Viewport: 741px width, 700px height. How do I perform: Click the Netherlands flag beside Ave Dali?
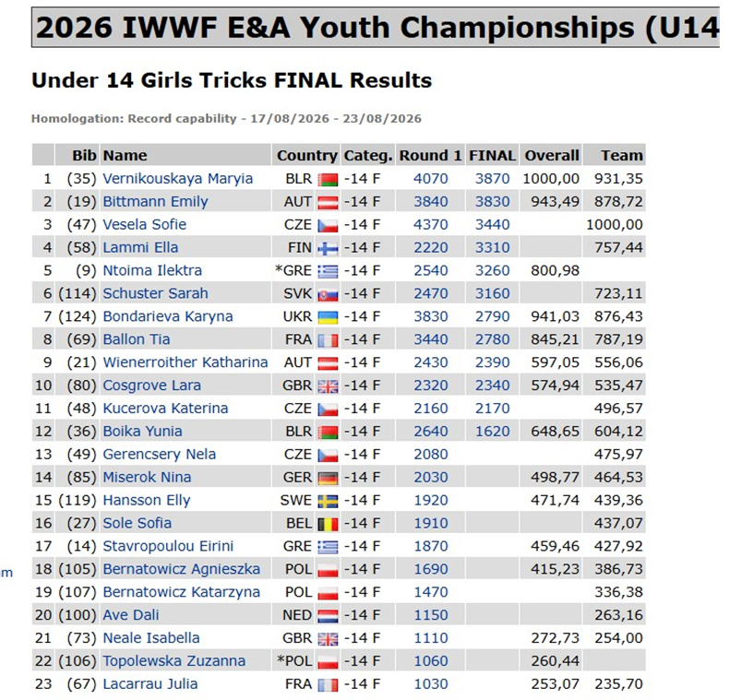point(328,616)
